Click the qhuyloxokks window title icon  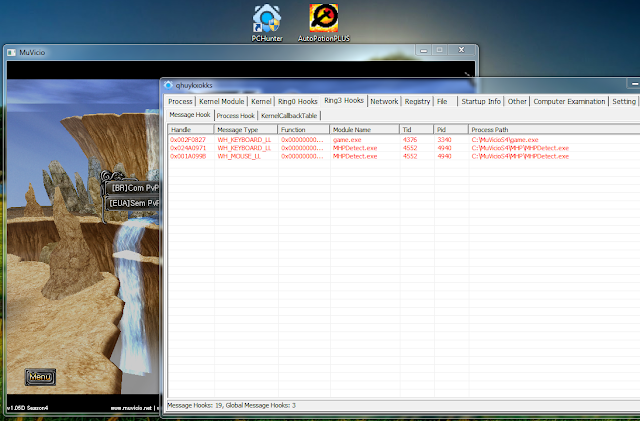(x=168, y=85)
